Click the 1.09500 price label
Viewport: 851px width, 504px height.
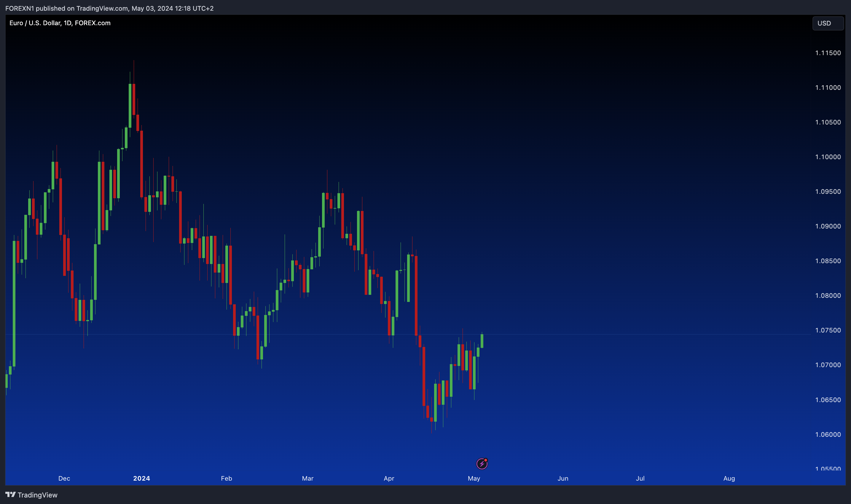click(828, 191)
